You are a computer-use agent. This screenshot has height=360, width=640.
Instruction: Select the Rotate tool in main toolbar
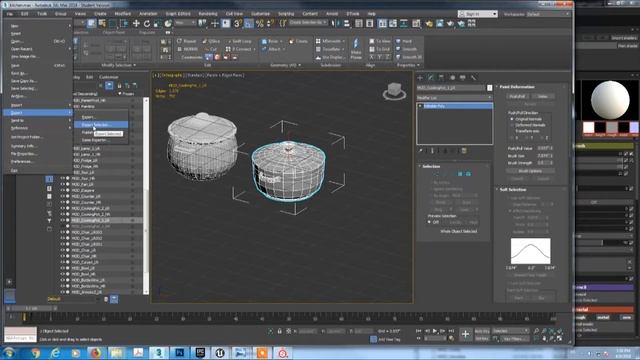coord(147,24)
